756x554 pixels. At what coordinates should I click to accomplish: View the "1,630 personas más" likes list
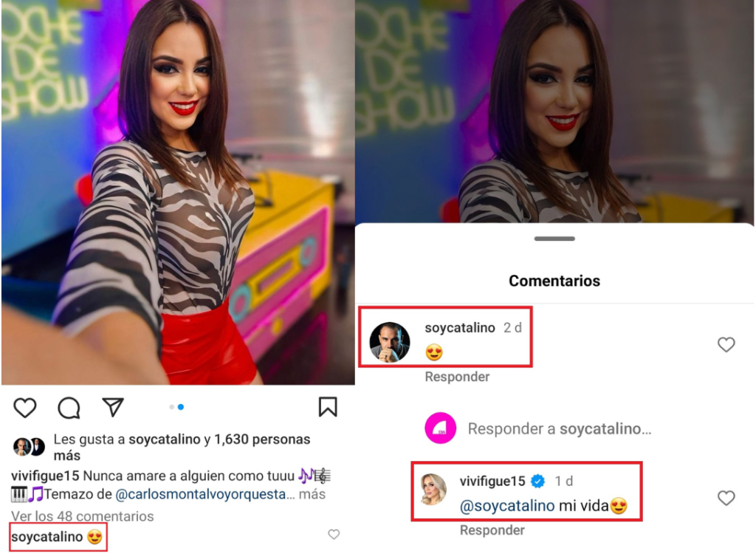[x=182, y=448]
